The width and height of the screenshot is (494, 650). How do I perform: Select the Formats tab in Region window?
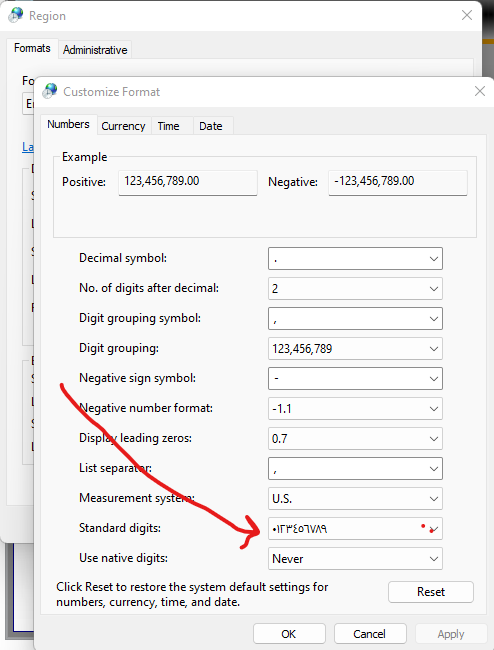(x=32, y=48)
